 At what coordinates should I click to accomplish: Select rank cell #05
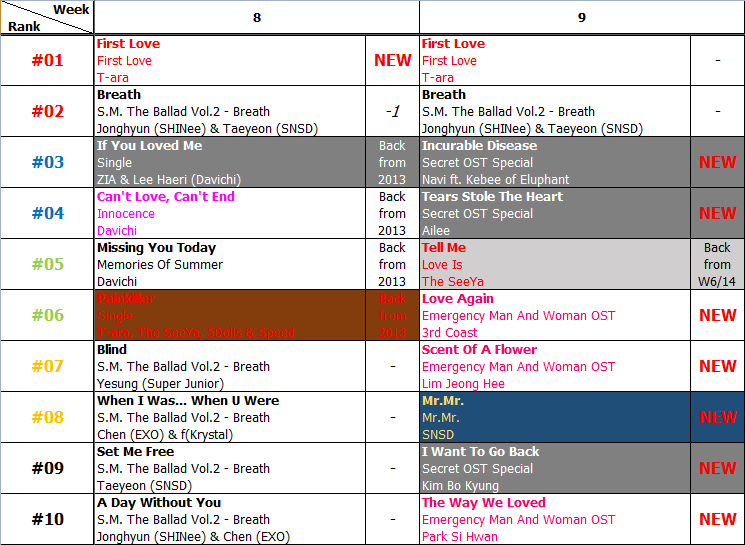pyautogui.click(x=47, y=264)
